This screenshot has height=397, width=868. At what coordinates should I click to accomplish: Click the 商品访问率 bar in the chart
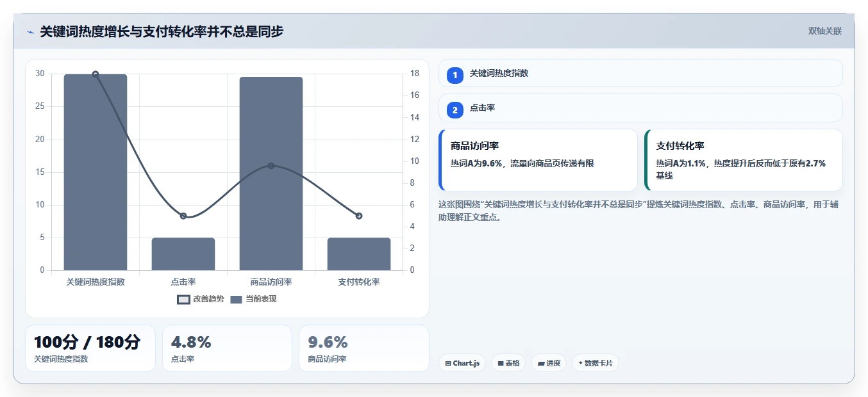tap(271, 174)
